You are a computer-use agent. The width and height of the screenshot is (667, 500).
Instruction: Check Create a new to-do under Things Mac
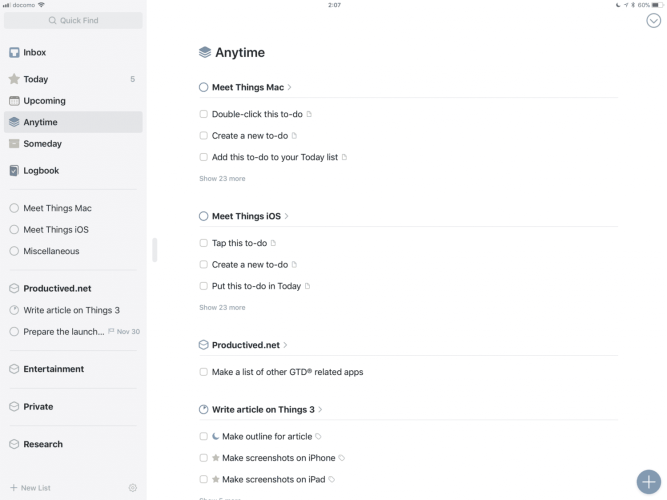pyautogui.click(x=203, y=136)
